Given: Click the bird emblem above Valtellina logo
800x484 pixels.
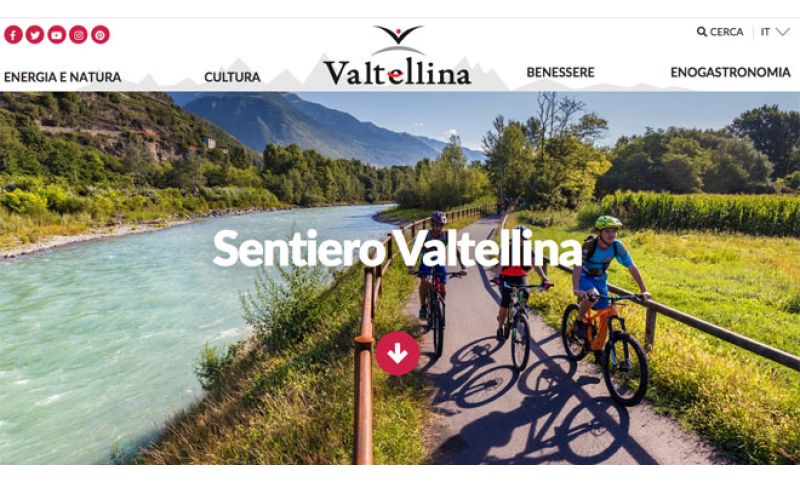Looking at the screenshot, I should tap(398, 35).
